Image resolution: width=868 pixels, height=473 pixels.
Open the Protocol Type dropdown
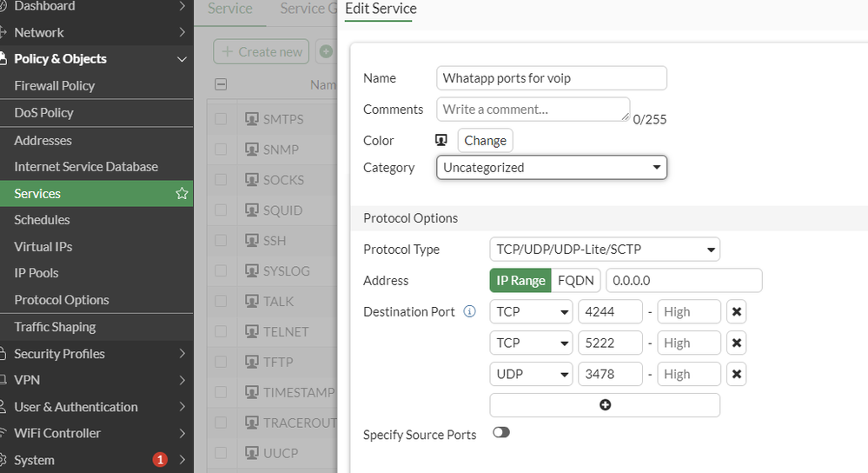pos(605,250)
